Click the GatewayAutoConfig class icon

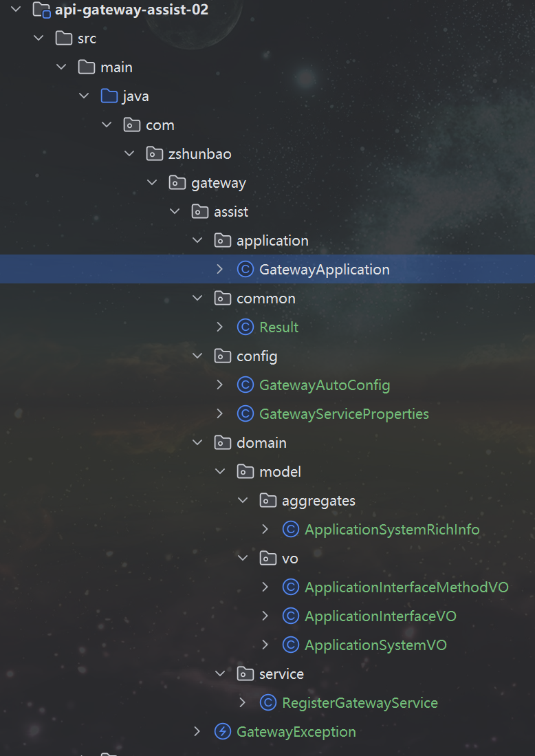[245, 385]
